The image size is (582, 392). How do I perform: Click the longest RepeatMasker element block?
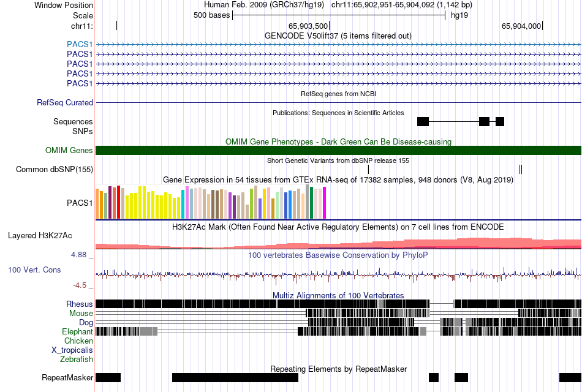click(235, 377)
